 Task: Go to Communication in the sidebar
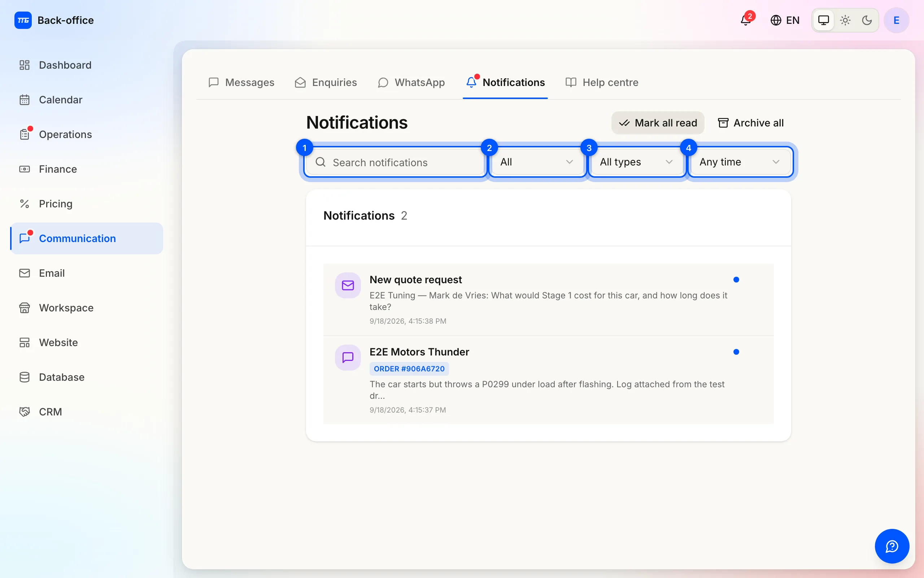pos(87,238)
